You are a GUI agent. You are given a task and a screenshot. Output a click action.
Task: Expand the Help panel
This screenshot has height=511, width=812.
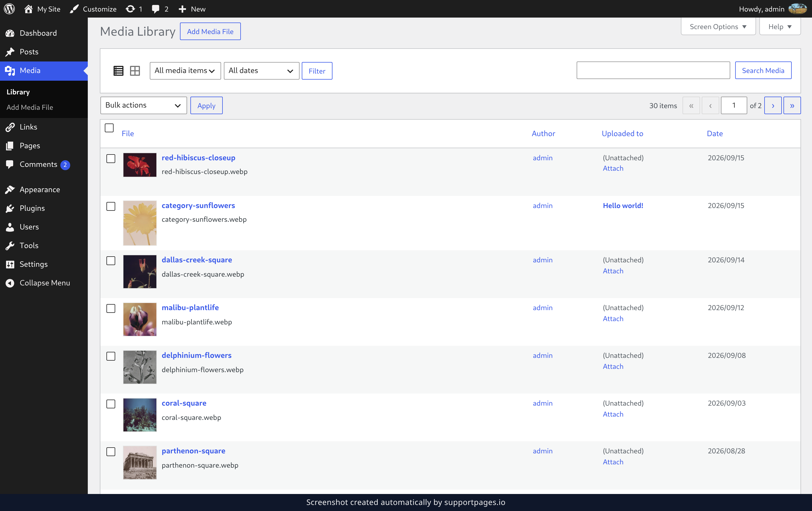tap(780, 27)
